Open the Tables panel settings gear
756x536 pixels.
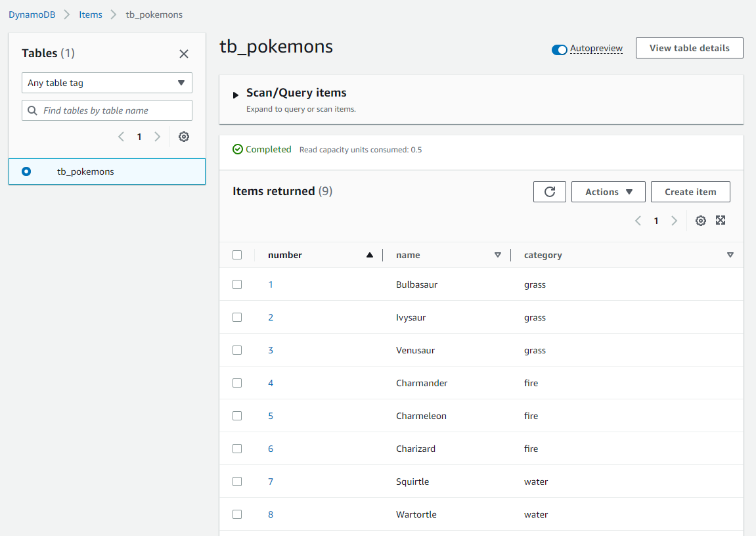(x=183, y=136)
